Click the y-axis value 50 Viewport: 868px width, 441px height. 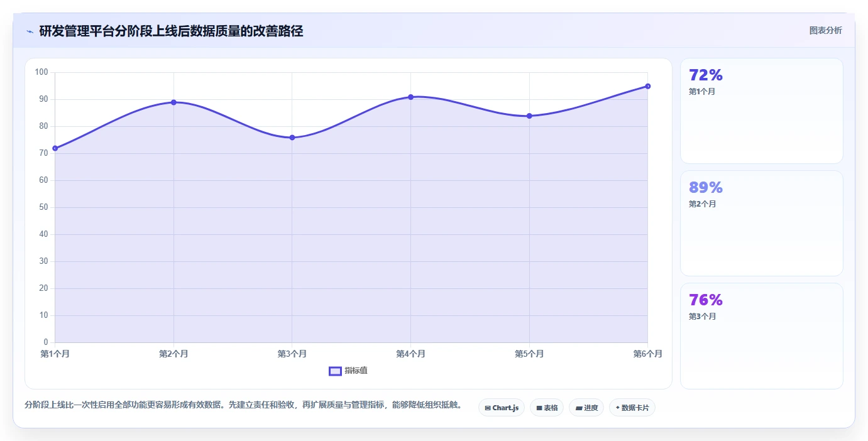(x=43, y=207)
